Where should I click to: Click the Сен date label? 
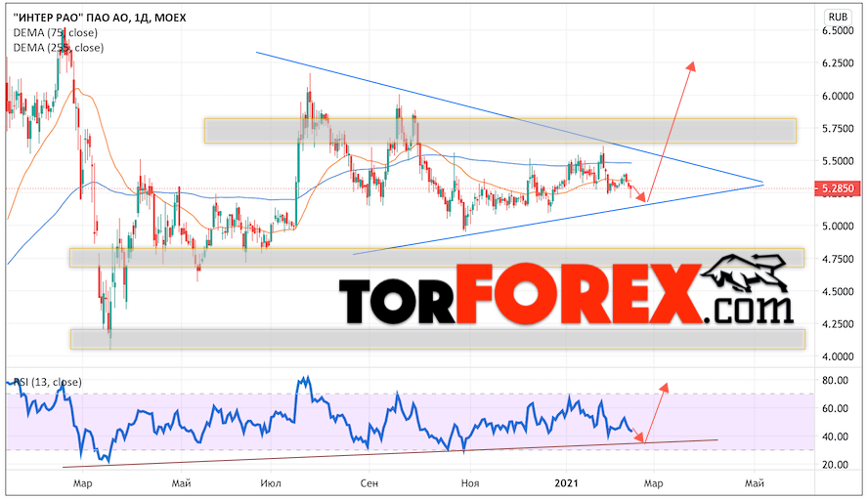(x=369, y=483)
